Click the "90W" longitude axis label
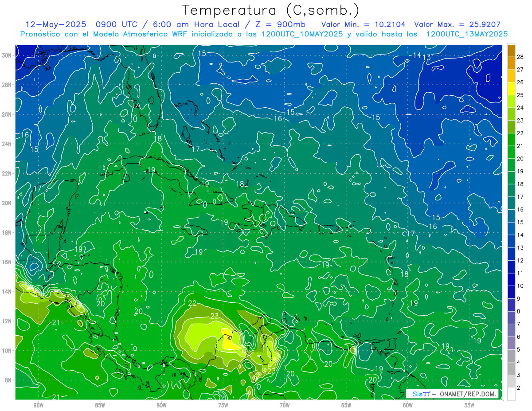Viewport: 532px width, 411px height. tap(38, 405)
